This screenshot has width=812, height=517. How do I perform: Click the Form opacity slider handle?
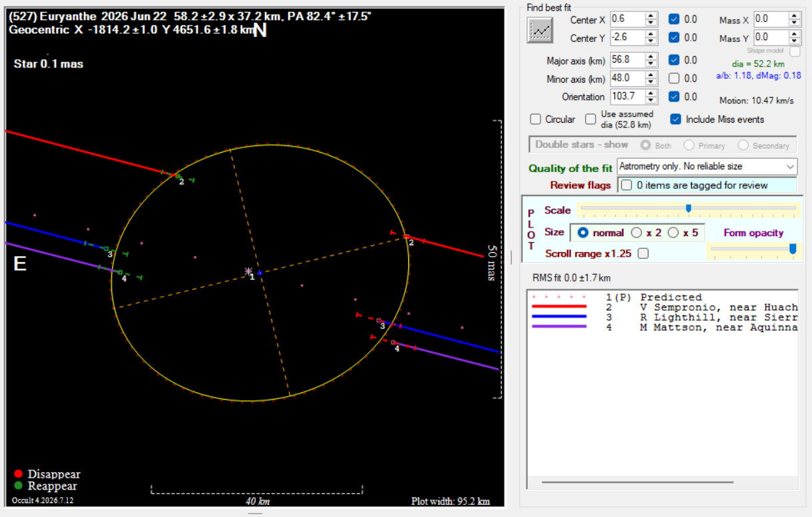pos(793,249)
